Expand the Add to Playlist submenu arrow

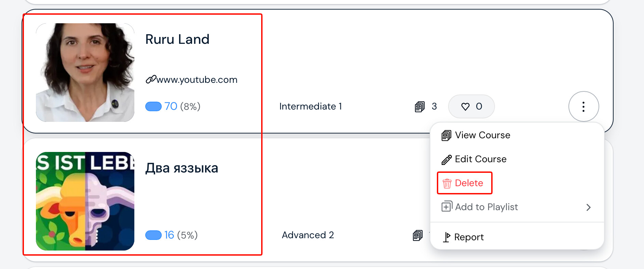pyautogui.click(x=588, y=207)
